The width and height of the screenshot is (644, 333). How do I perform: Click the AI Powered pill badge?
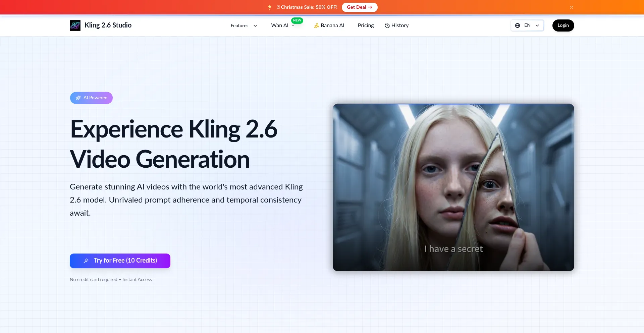click(91, 98)
